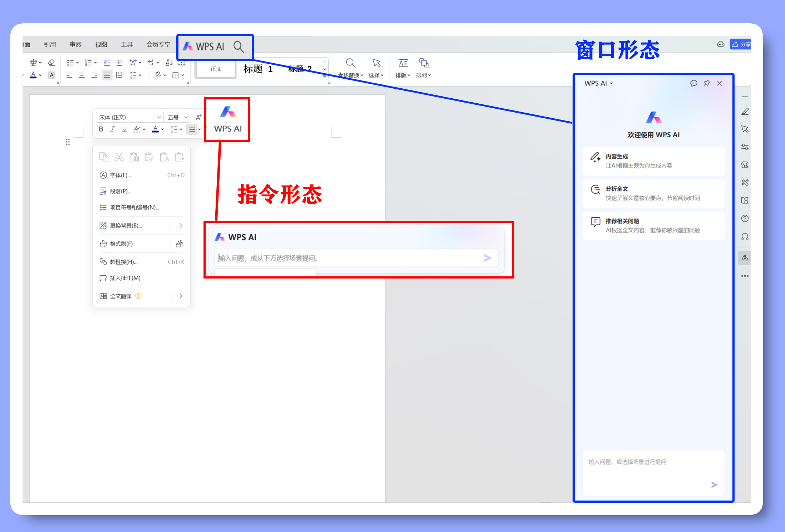Click WPS AI command input field
Screen dimensions: 785x532
coord(356,258)
